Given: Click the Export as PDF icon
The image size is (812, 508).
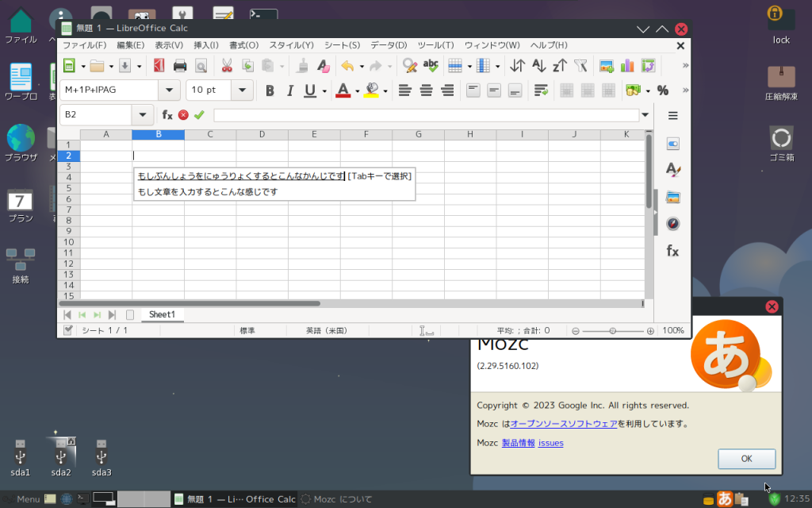Looking at the screenshot, I should pyautogui.click(x=159, y=66).
